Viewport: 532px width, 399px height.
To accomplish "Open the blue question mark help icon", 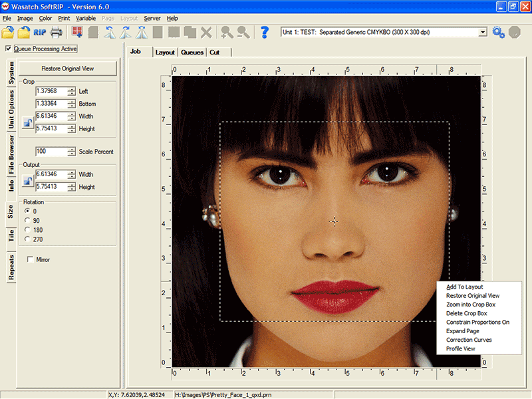I will (264, 32).
